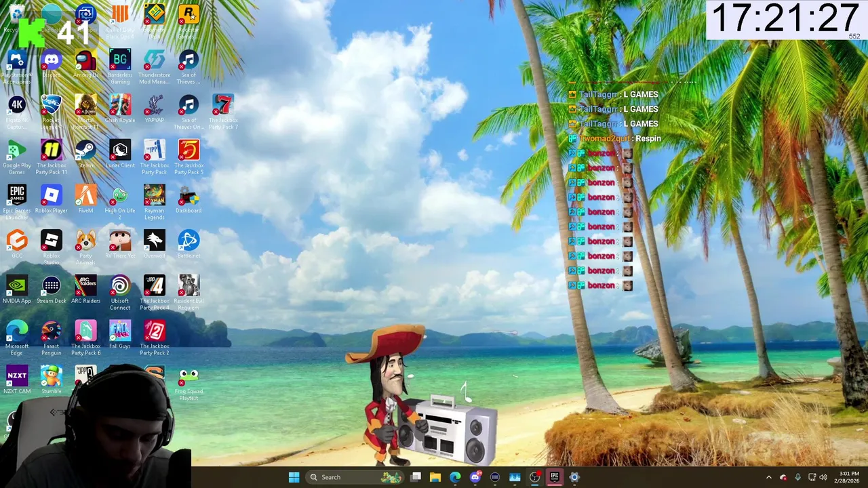Click the microphone icon in system tray
Viewport: 868px width, 488px height.
[x=797, y=477]
